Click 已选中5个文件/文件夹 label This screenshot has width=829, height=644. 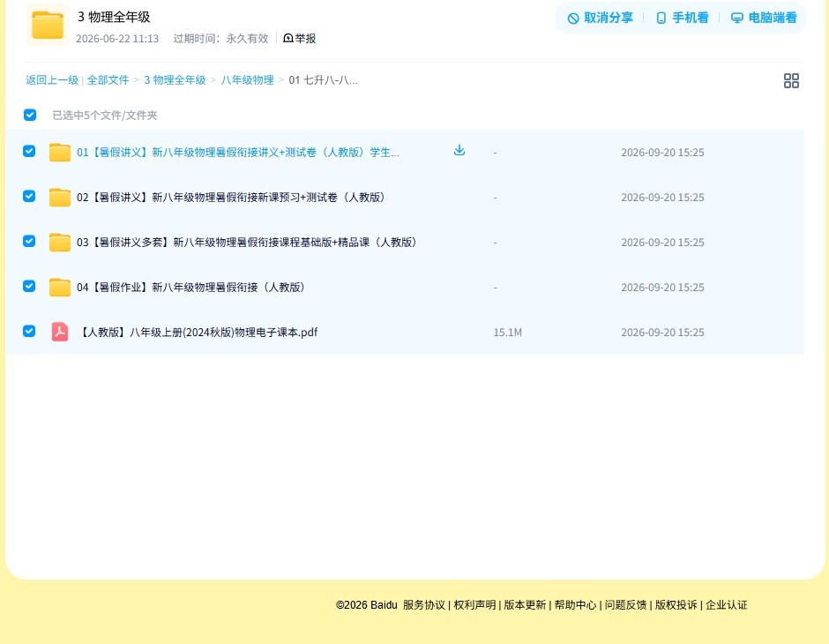(105, 116)
